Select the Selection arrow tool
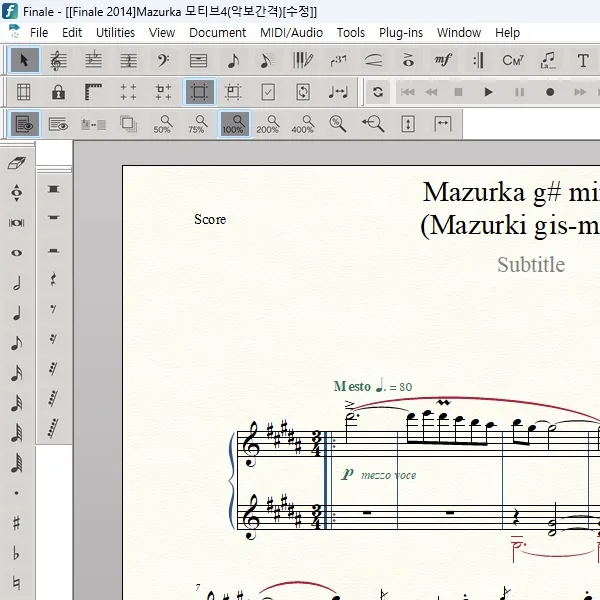This screenshot has width=600, height=600. point(25,61)
